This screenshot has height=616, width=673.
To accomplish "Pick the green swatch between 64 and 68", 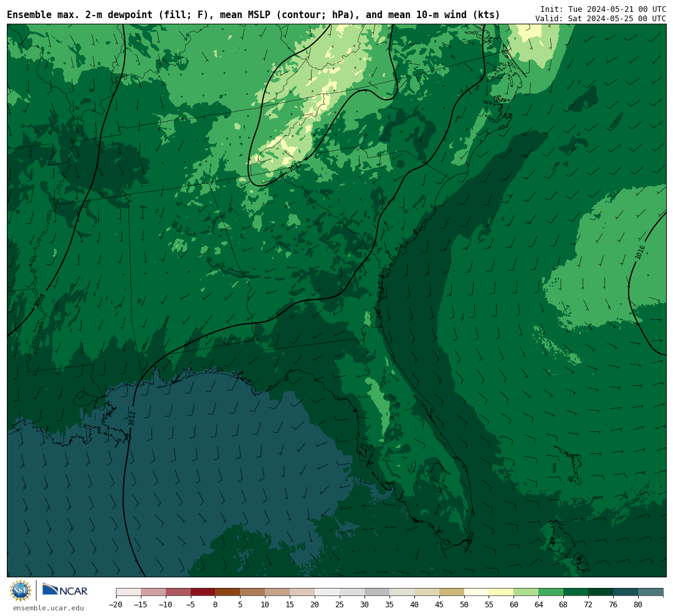I will 551,592.
